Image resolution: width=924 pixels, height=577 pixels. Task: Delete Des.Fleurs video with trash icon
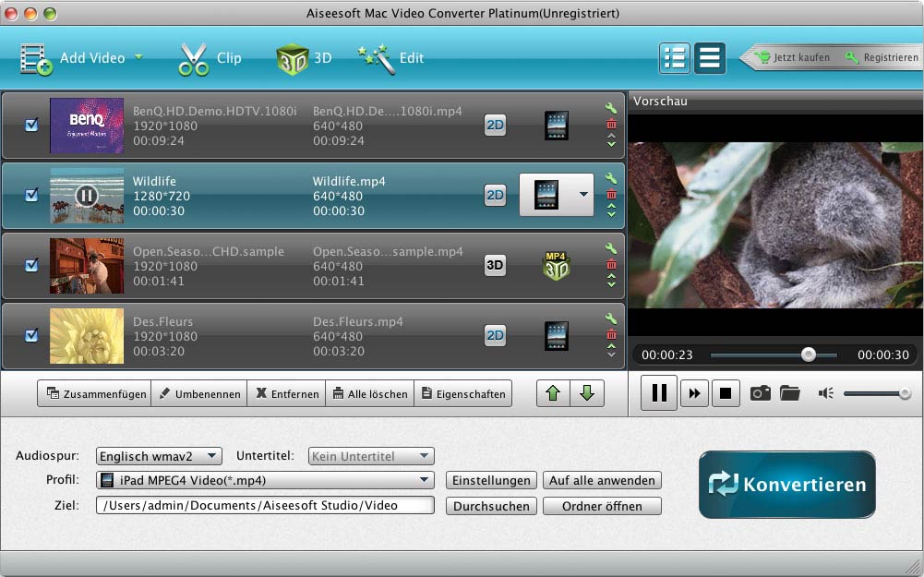611,334
